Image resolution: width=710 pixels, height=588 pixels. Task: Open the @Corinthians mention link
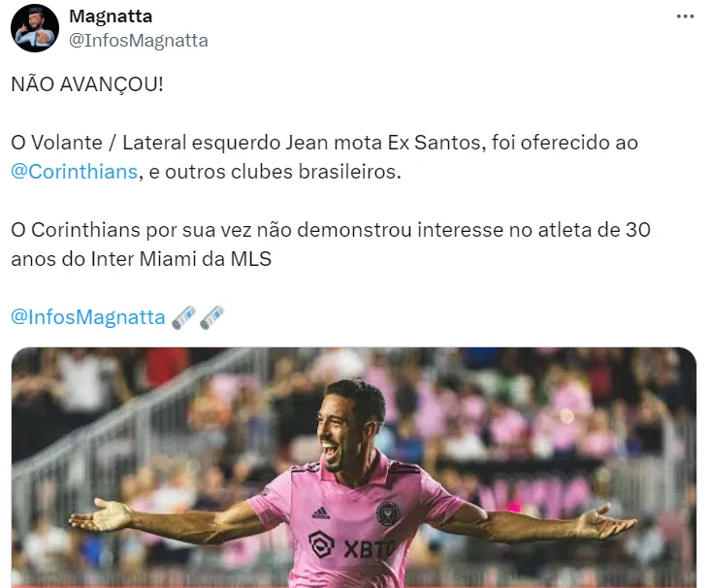tap(75, 172)
